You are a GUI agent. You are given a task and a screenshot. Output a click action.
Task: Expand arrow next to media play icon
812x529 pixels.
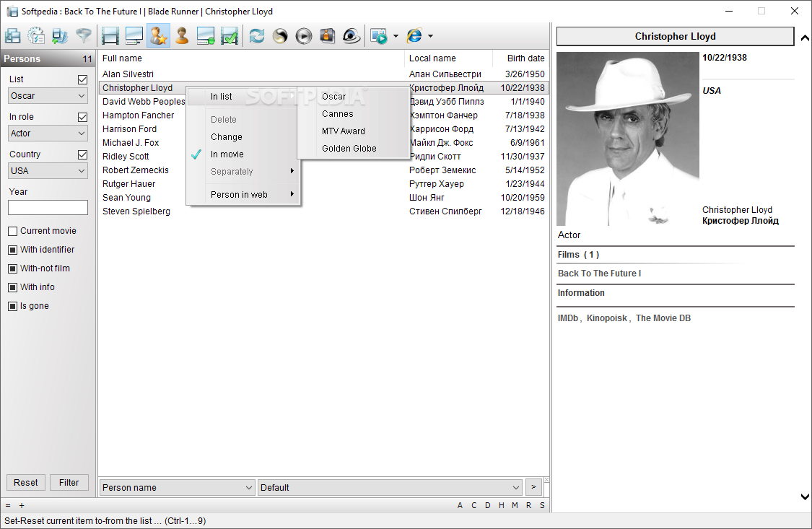pos(396,35)
